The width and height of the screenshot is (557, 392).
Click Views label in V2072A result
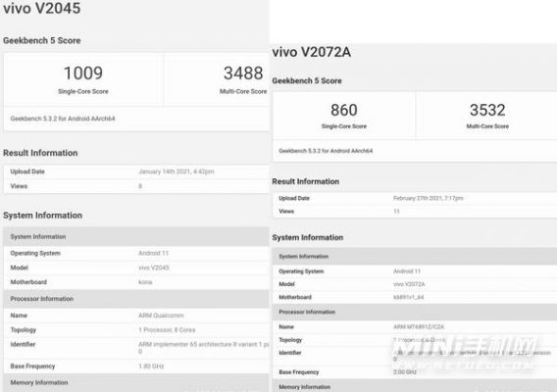286,212
